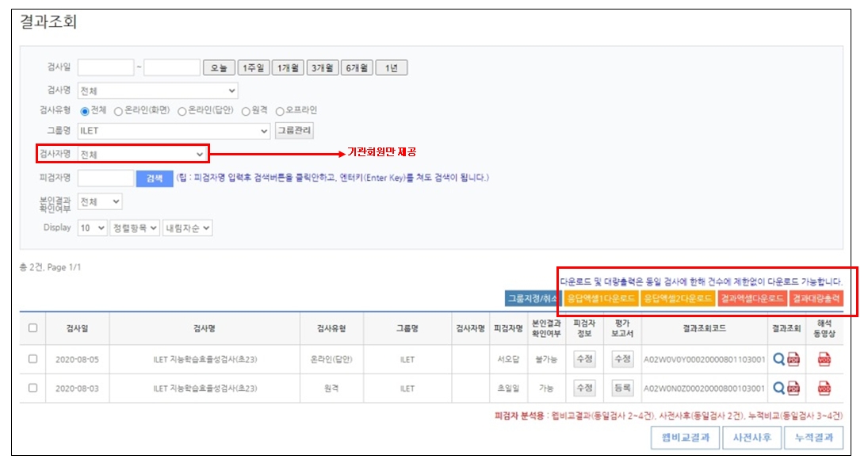This screenshot has height=467, width=868.
Task: Expand the 검사명 dropdown
Action: (x=157, y=90)
